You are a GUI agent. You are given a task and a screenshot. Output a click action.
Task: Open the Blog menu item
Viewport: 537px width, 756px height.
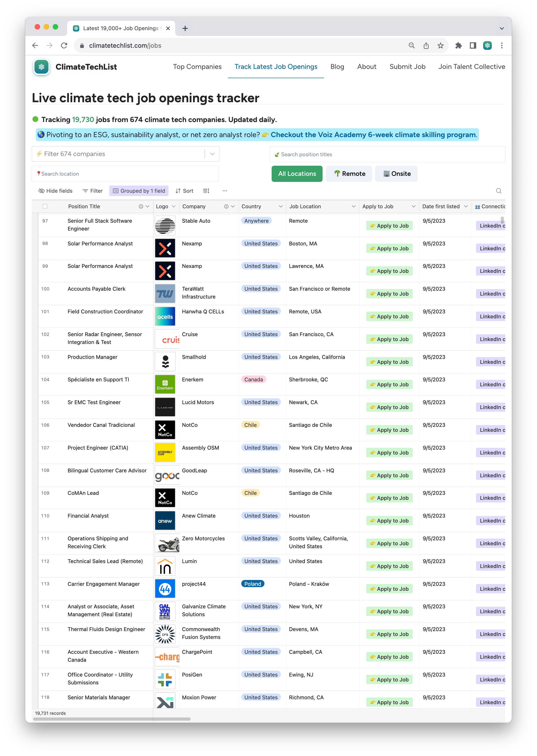(x=337, y=67)
